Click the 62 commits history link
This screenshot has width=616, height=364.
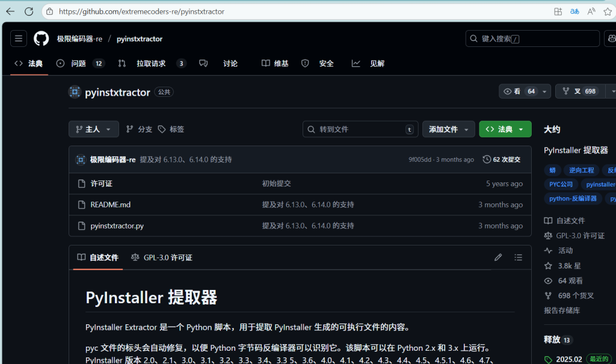502,159
